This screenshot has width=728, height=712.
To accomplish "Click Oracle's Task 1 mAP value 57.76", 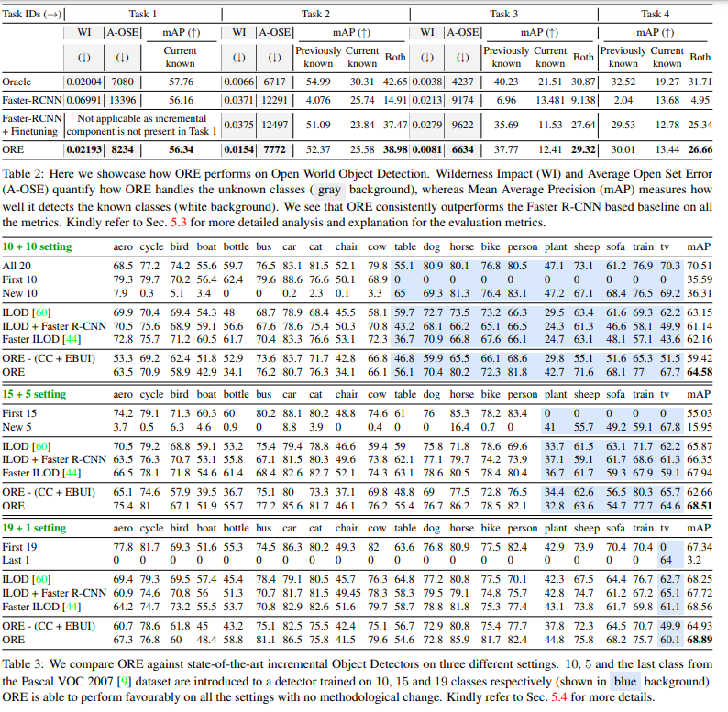I will (181, 82).
